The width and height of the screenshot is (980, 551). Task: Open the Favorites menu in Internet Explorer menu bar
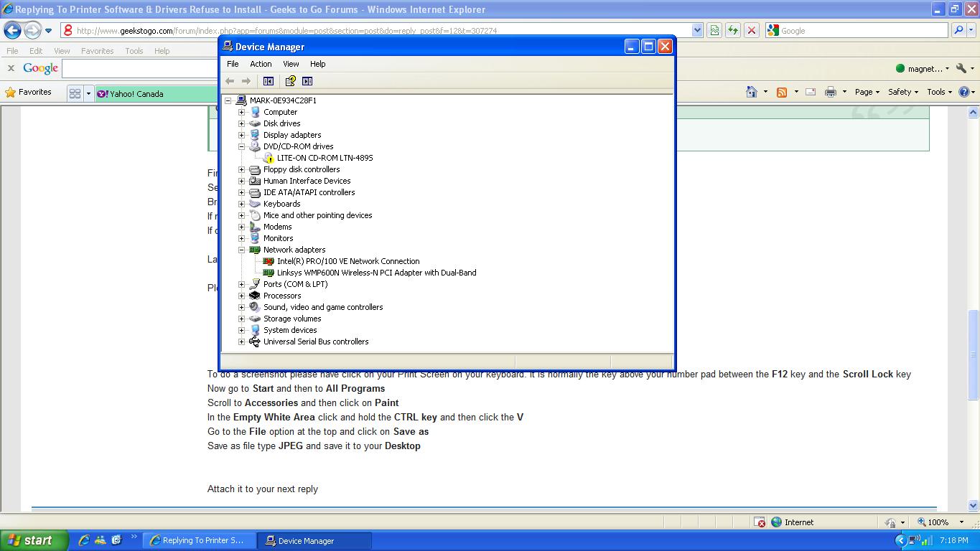97,51
